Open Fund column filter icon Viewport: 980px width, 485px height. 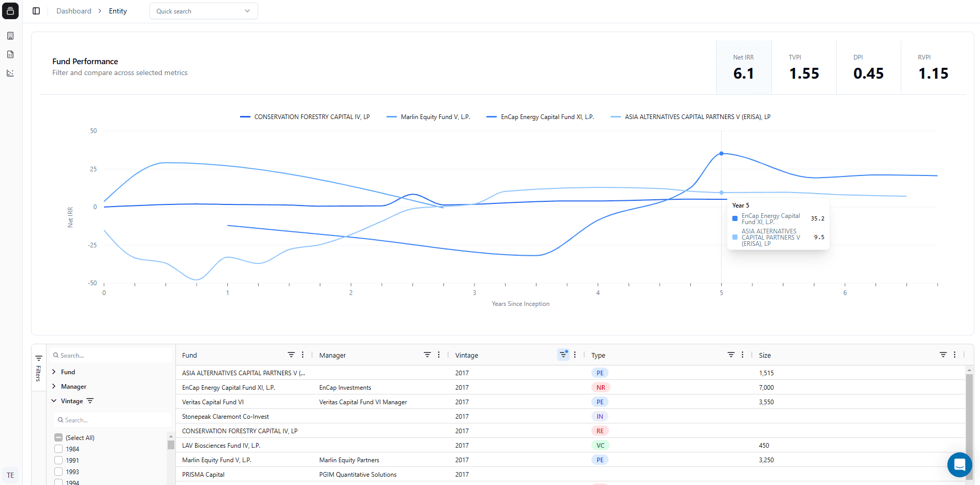[x=291, y=355]
